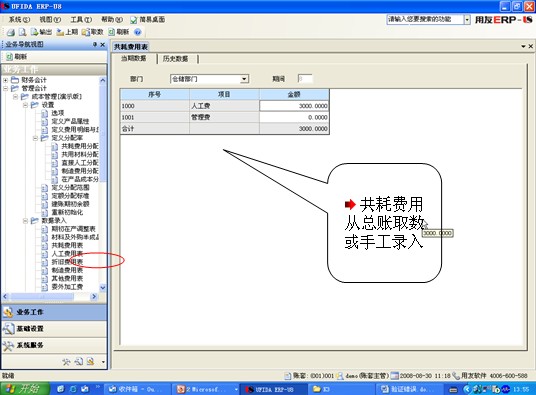Click the Windows 开始 Start button
536x395 pixels.
25,389
